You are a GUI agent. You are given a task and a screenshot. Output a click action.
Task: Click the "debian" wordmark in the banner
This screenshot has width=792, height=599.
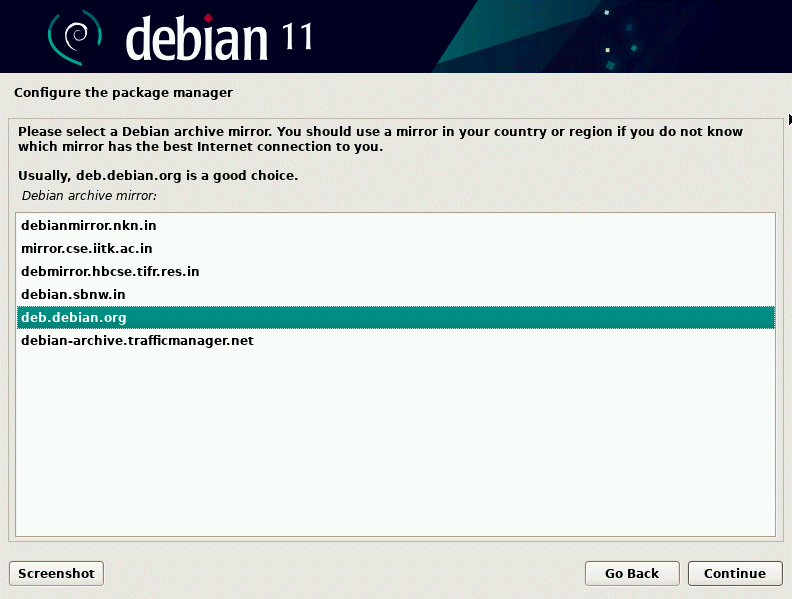coord(198,38)
